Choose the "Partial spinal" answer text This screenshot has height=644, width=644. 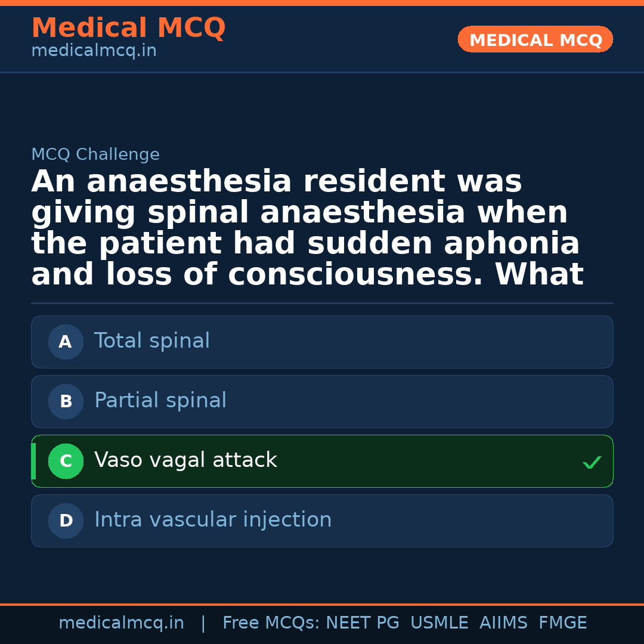[160, 401]
